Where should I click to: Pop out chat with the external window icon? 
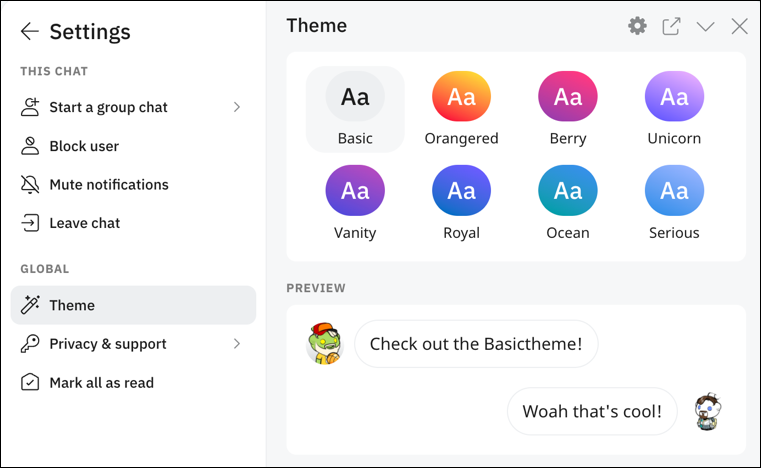(671, 26)
